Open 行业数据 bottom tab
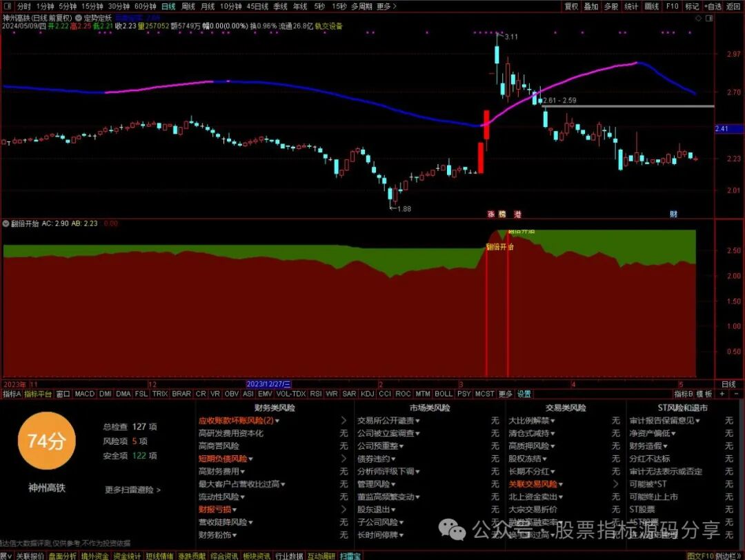 coord(289,556)
